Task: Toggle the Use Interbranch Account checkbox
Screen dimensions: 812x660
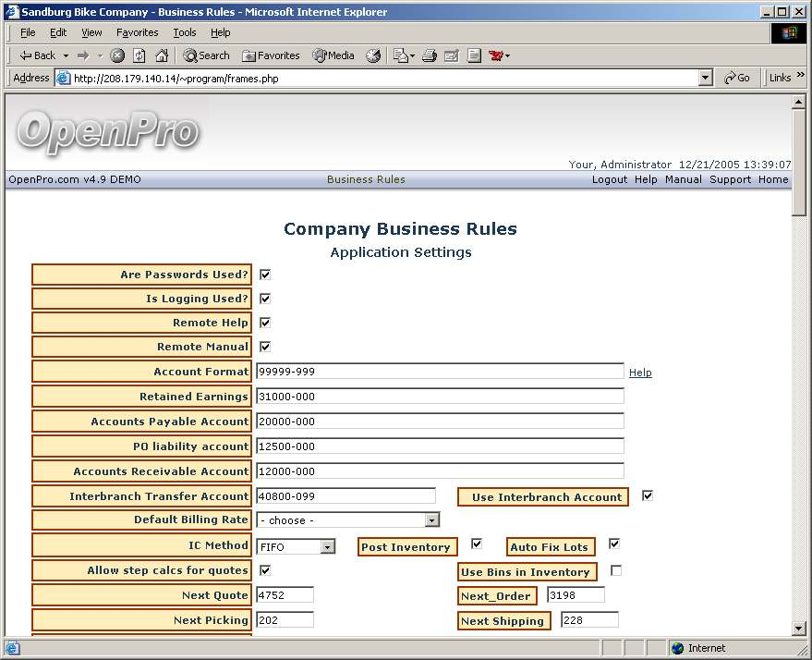Action: click(648, 495)
